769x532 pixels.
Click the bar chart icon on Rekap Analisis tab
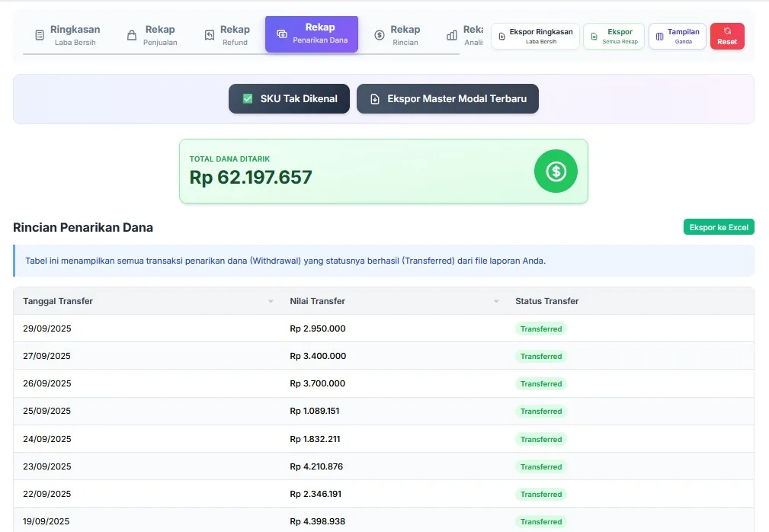(x=450, y=35)
